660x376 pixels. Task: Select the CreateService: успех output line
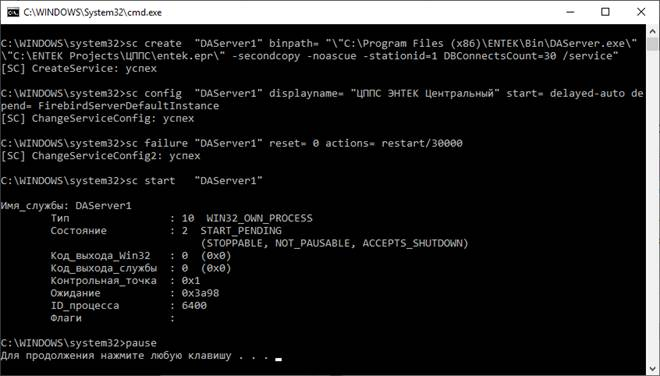tap(79, 68)
